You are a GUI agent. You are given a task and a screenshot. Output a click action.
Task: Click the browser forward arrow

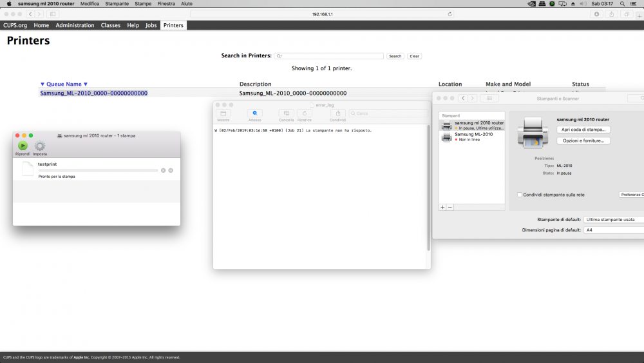click(39, 14)
